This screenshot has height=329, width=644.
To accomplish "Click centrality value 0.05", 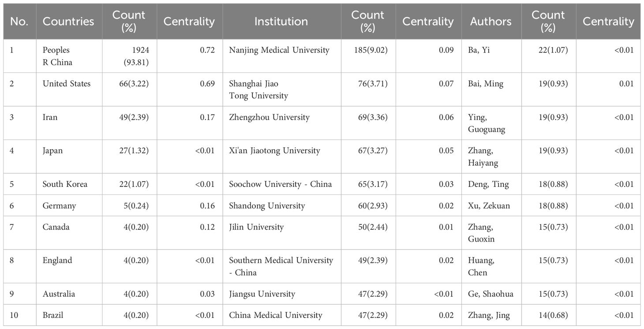I will 446,151.
